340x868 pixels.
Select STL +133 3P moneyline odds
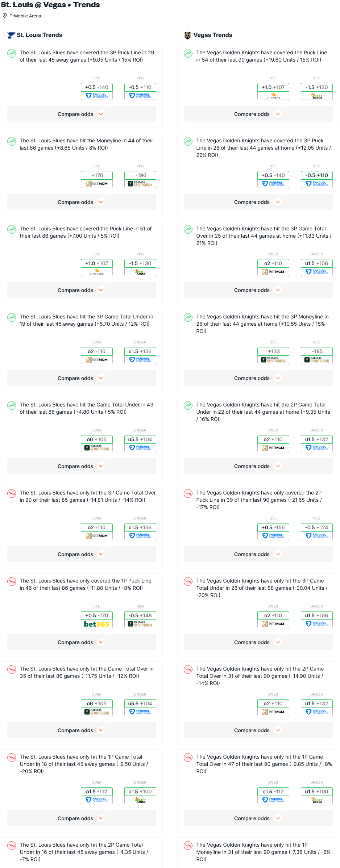[273, 355]
